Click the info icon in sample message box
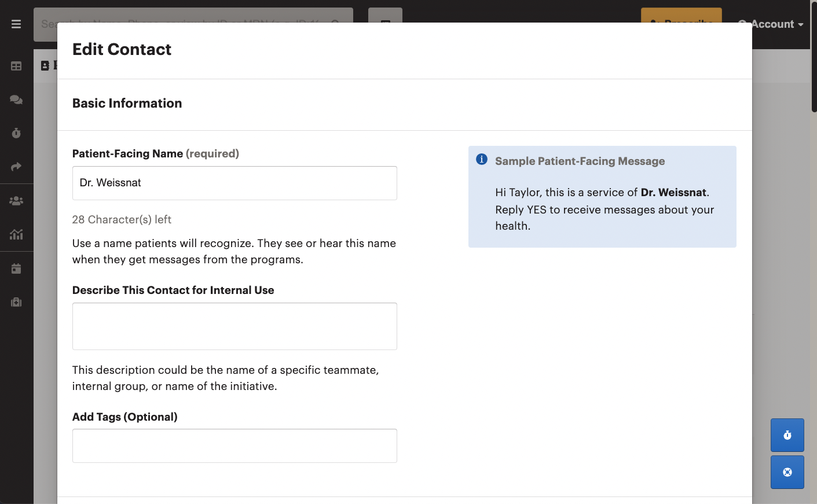This screenshot has width=817, height=504. tap(482, 159)
